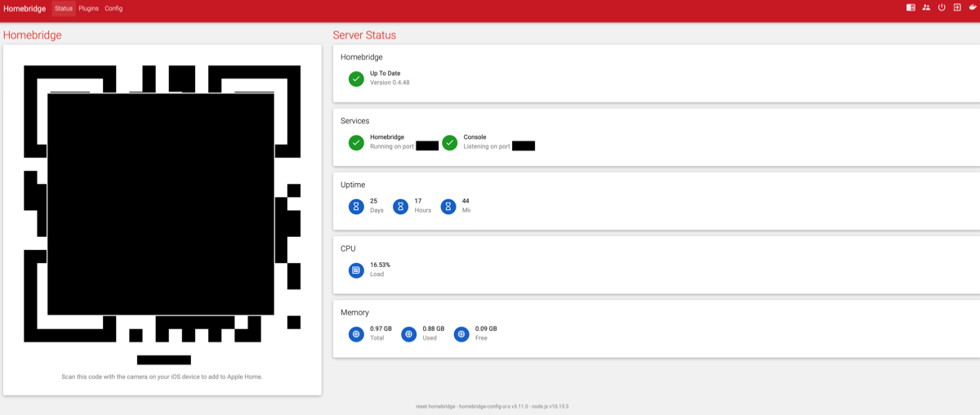This screenshot has height=415, width=980.
Task: Click the Console service listening checkmark
Action: [450, 142]
